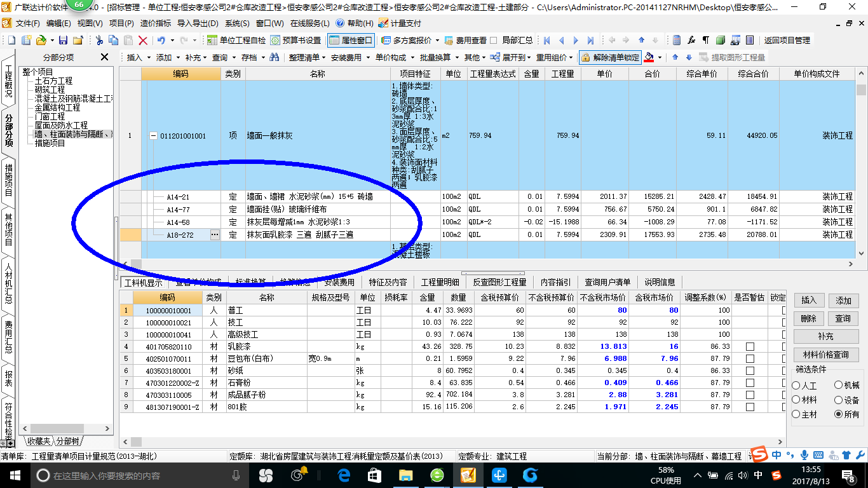The width and height of the screenshot is (868, 488).
Task: Select the 所有 filter radio button
Action: coord(838,414)
